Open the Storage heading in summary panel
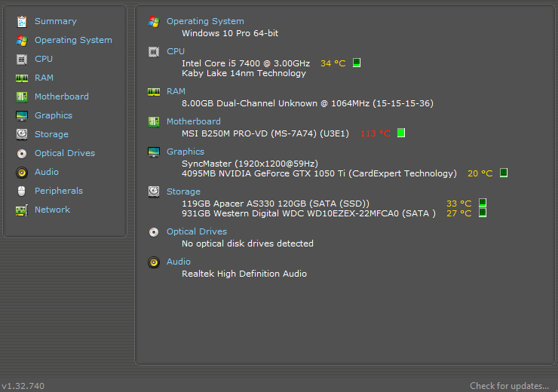558x392 pixels. pos(183,191)
